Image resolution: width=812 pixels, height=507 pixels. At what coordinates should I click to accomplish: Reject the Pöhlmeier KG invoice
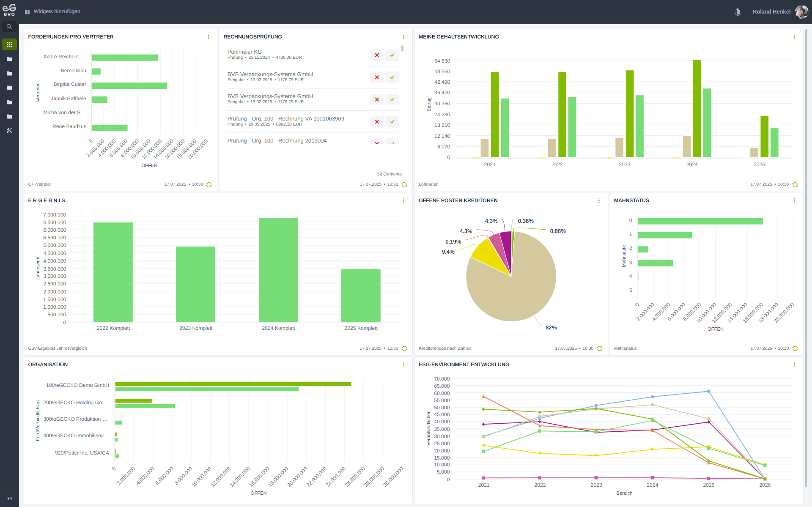click(377, 55)
